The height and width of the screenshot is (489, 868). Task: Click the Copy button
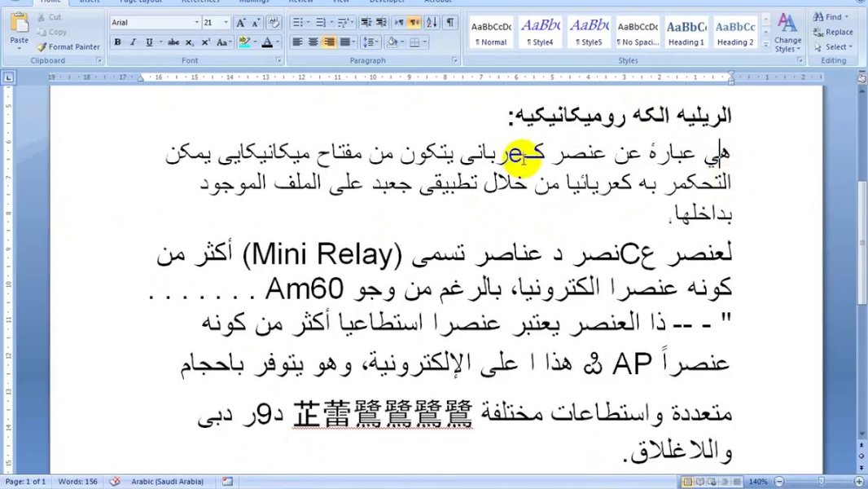(51, 32)
